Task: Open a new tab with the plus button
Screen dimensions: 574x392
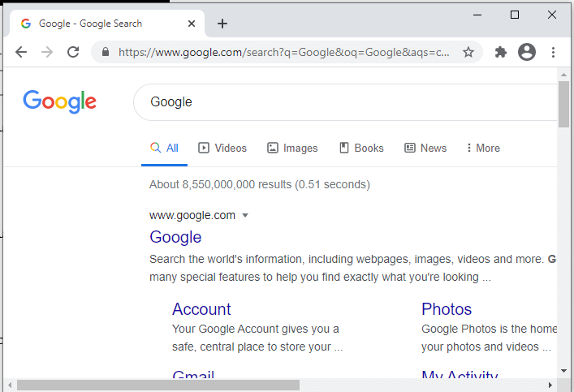Action: [x=222, y=24]
